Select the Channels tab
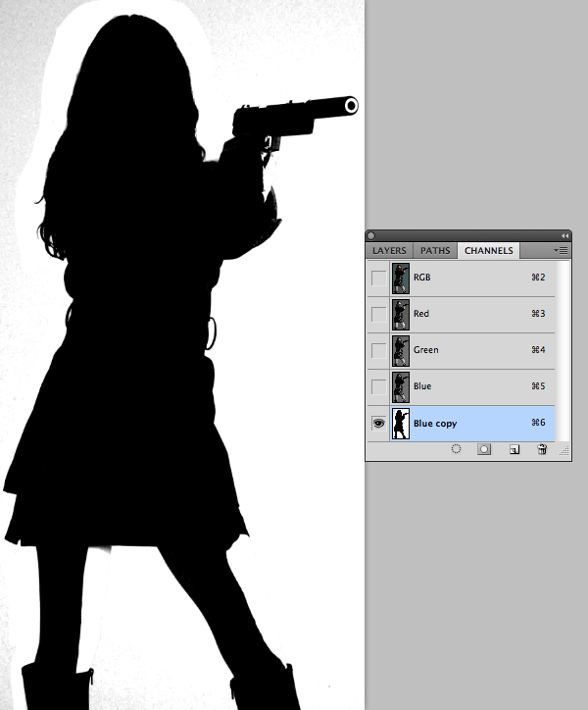The image size is (588, 710). [x=488, y=250]
